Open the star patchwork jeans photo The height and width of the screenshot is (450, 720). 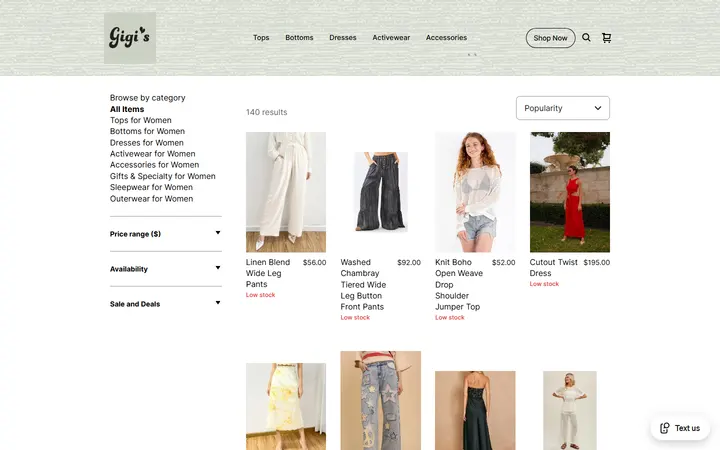[381, 400]
